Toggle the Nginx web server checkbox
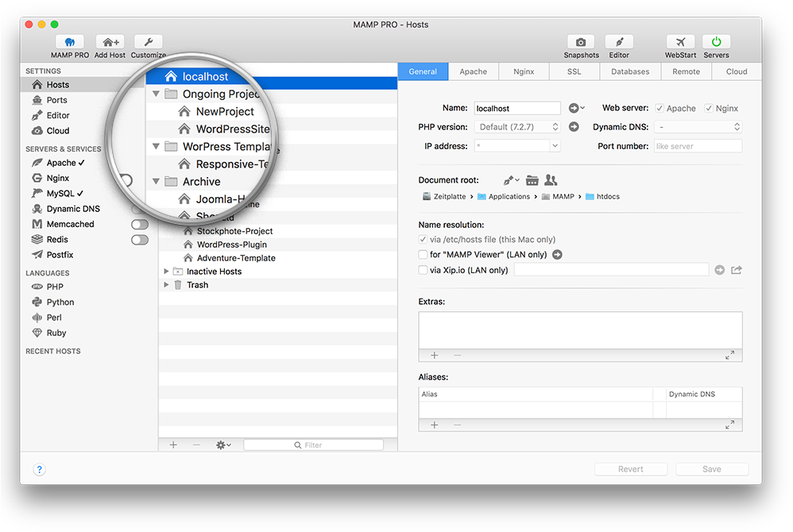This screenshot has height=532, width=793. pos(709,108)
